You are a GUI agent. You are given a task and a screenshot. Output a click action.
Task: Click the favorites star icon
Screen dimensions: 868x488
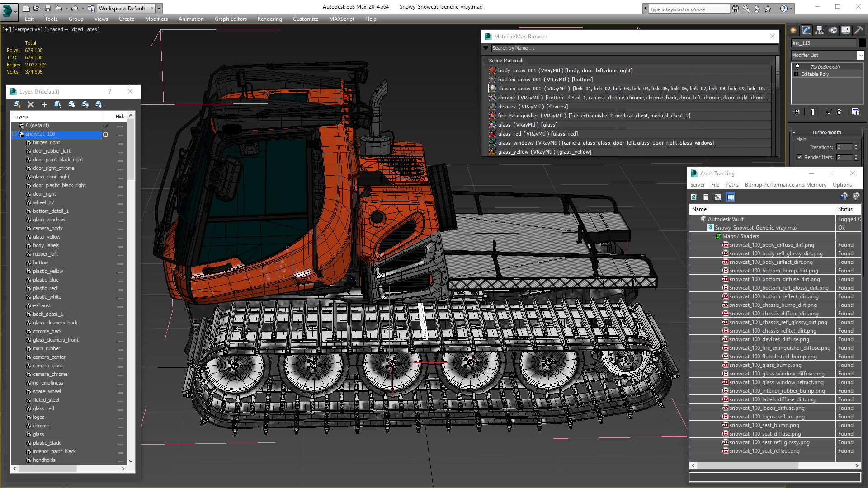pos(768,9)
